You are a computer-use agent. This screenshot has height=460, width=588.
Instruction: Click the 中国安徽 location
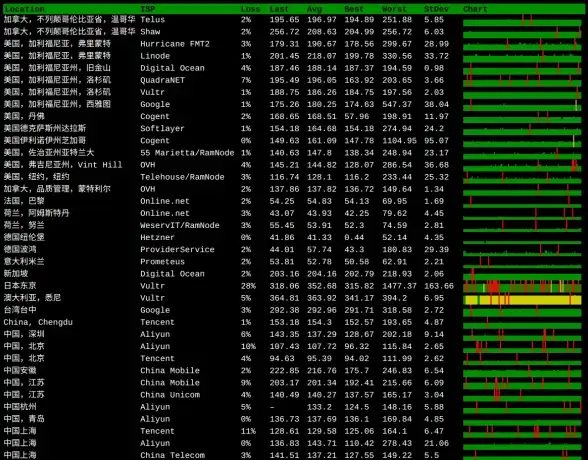click(20, 370)
